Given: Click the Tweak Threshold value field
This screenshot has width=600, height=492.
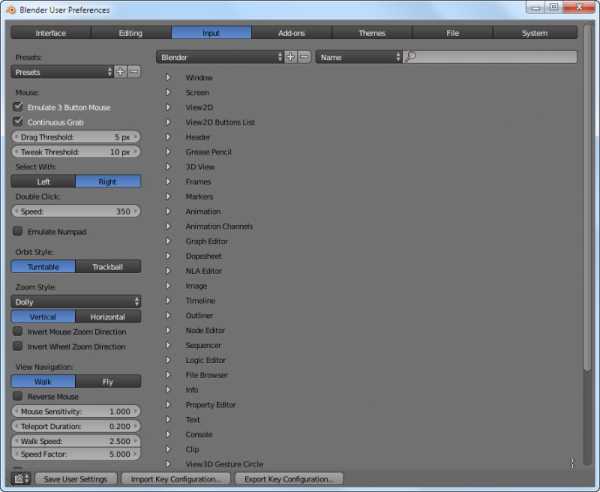Looking at the screenshot, I should [x=76, y=152].
